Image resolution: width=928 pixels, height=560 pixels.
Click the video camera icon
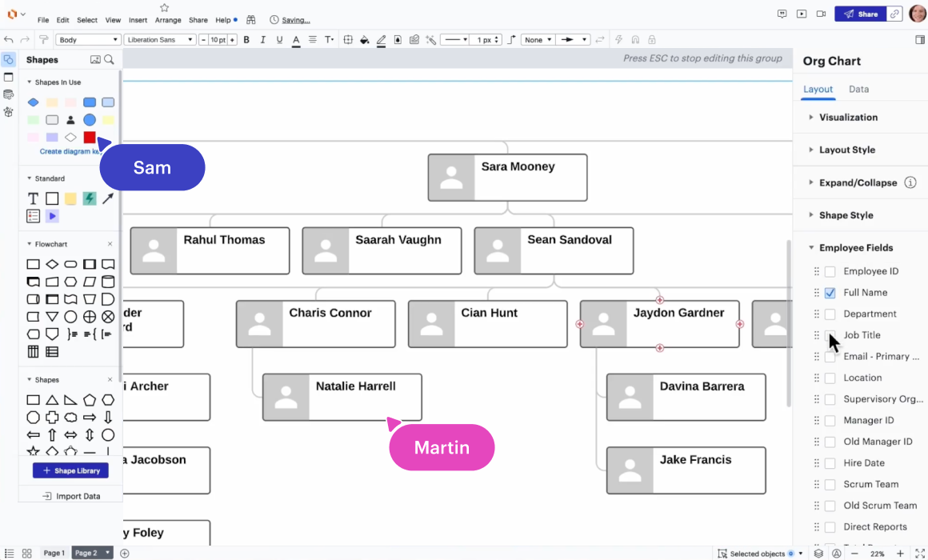(x=821, y=14)
